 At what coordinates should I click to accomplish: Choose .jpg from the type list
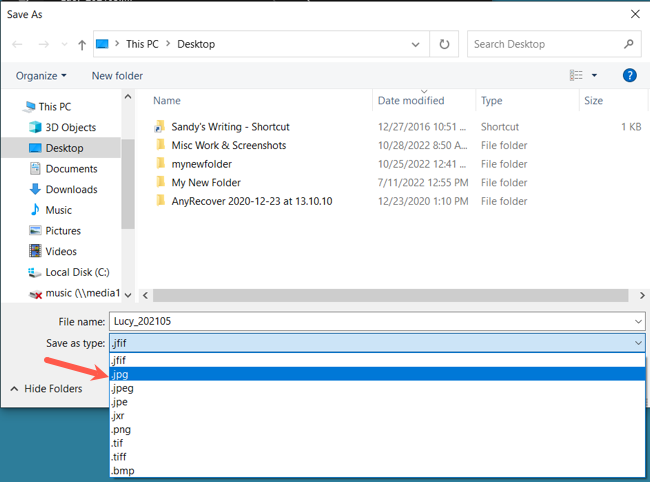point(377,374)
